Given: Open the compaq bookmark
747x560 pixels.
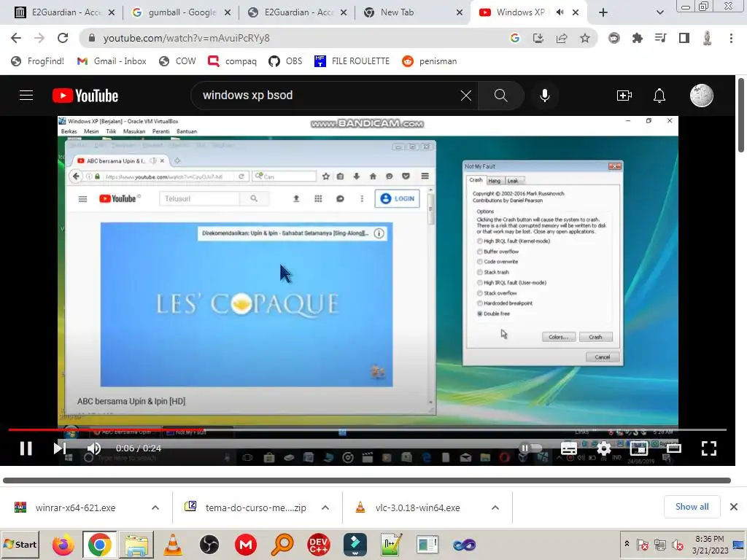Looking at the screenshot, I should point(232,61).
